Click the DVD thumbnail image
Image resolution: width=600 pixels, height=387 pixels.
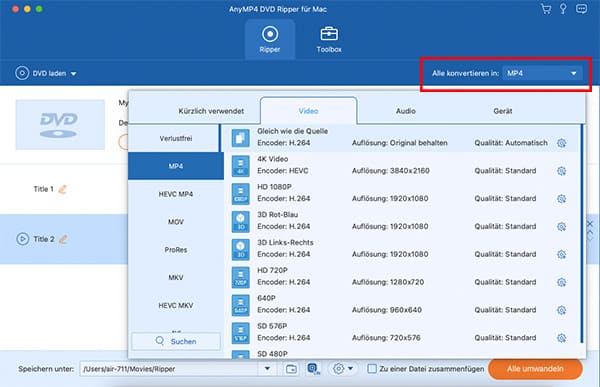60,124
